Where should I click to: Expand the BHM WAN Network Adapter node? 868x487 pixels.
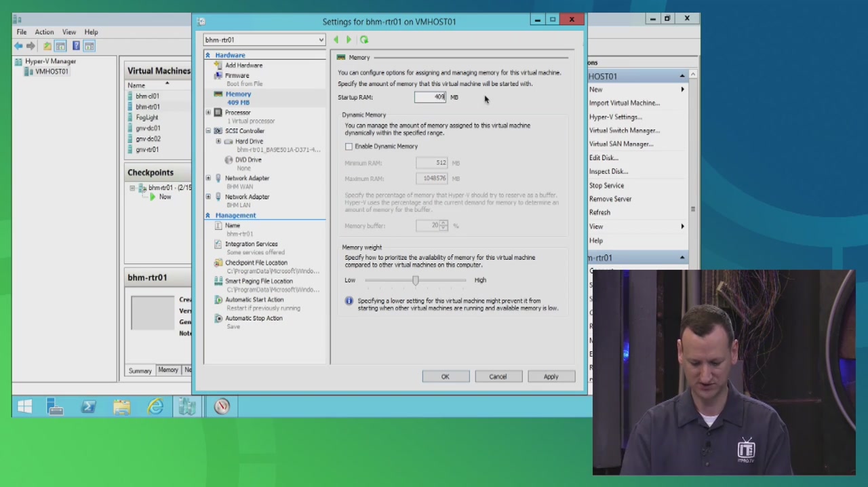(208, 178)
